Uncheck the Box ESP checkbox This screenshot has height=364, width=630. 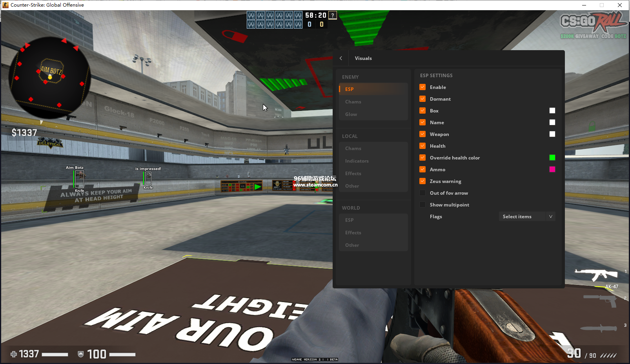[422, 110]
